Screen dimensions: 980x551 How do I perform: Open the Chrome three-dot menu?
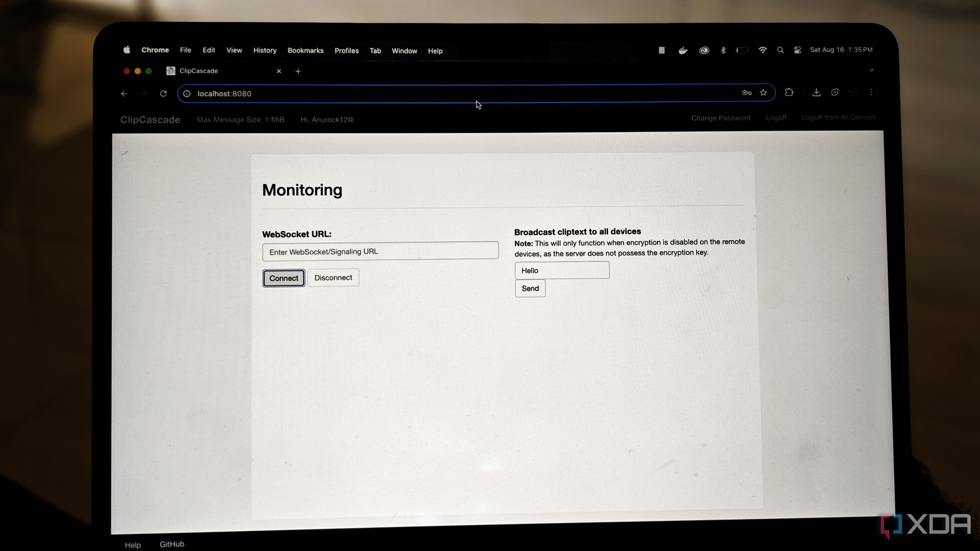pos(871,92)
